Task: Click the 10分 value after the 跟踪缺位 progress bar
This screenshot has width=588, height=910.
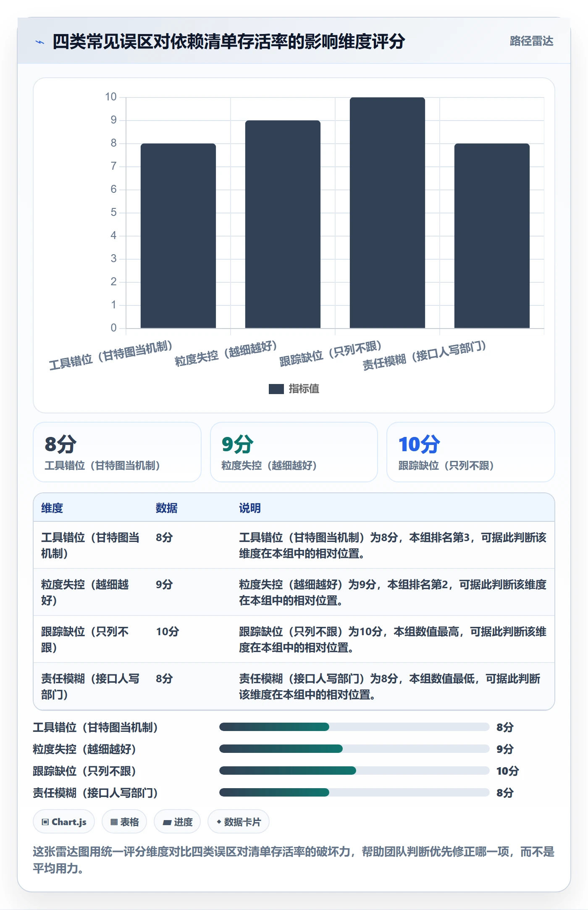Action: point(508,771)
